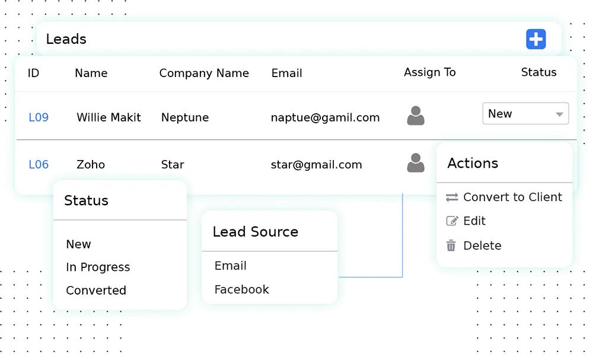Click the Convert to Client arrows icon

click(x=451, y=197)
